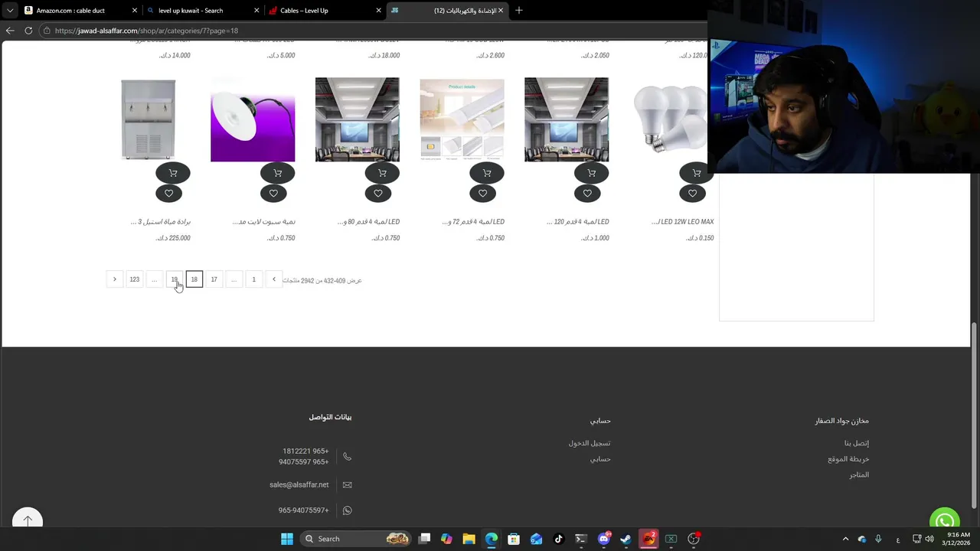Favorite the 80W LED lamp with its heart icon

[x=378, y=194]
